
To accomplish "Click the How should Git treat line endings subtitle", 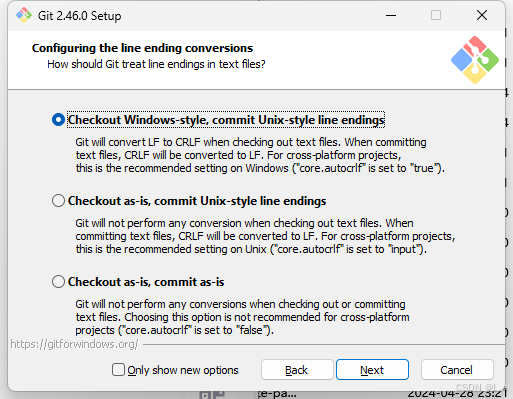I will 156,64.
